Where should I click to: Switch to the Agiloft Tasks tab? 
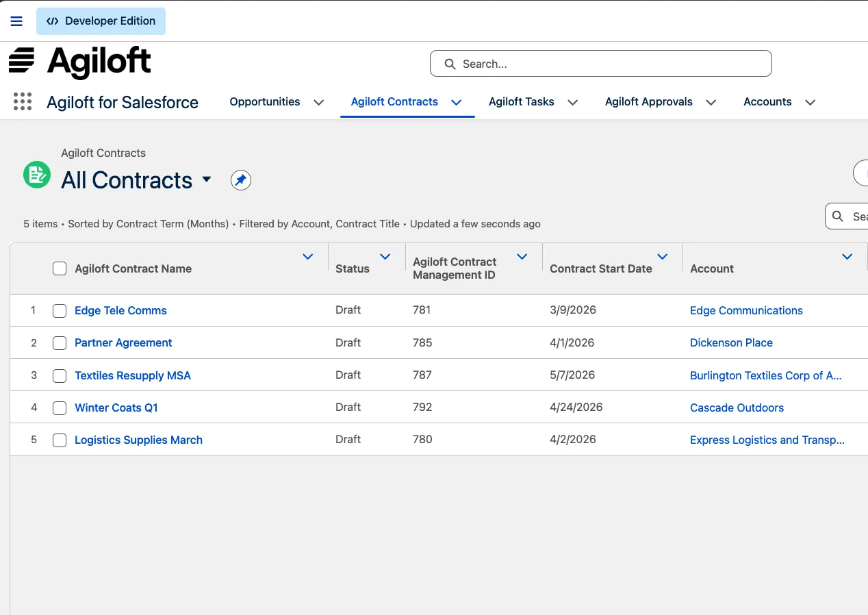(522, 102)
